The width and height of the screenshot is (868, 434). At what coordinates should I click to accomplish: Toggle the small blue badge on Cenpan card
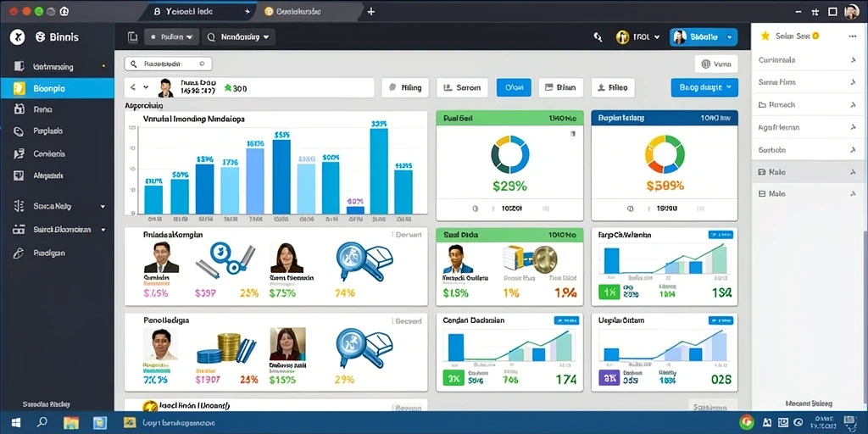coord(565,320)
